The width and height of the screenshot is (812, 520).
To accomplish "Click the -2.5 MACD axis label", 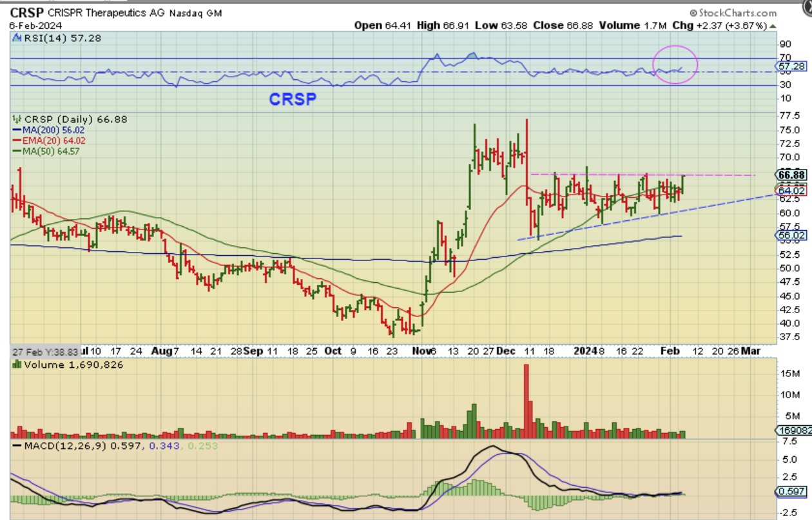I will point(789,514).
